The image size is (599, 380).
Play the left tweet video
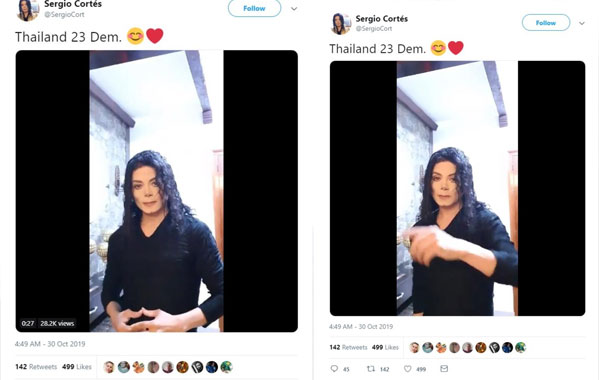pyautogui.click(x=157, y=191)
